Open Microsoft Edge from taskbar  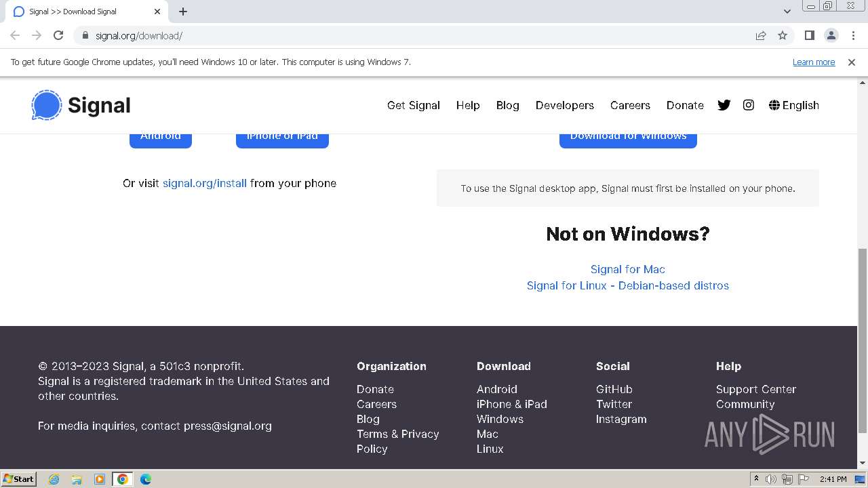[145, 479]
